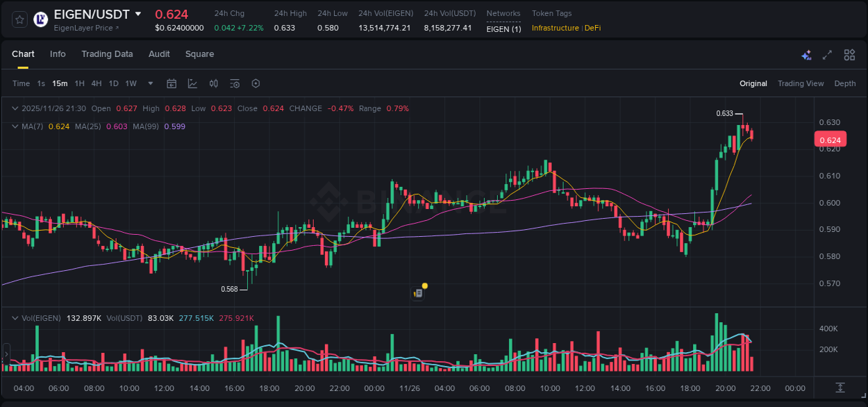Switch chart mode to TradingView
868x407 pixels.
click(x=801, y=83)
